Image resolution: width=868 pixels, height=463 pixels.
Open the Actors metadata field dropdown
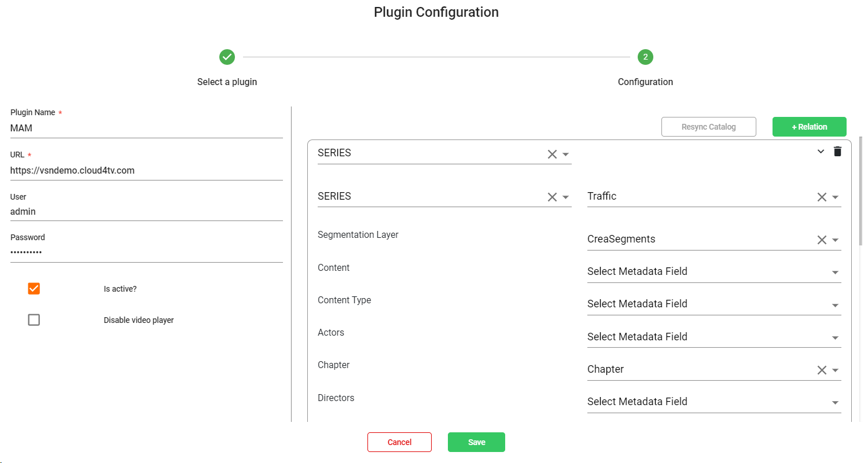(x=713, y=337)
